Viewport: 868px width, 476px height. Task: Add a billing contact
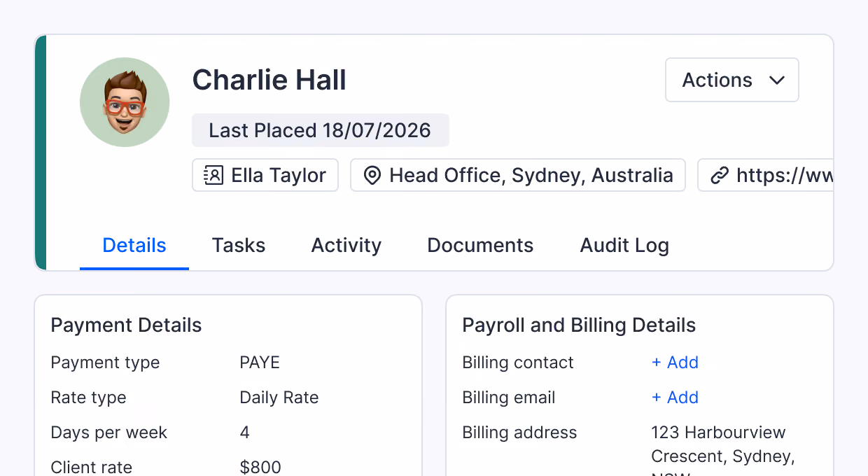675,363
